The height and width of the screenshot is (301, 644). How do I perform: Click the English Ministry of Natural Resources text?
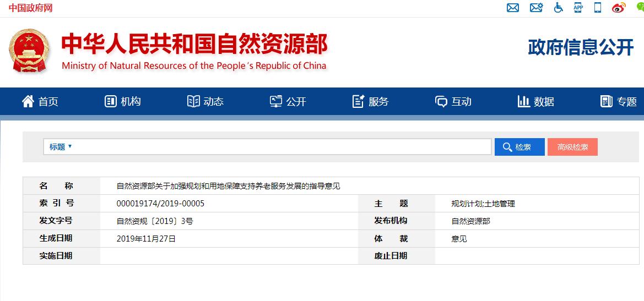coord(194,65)
